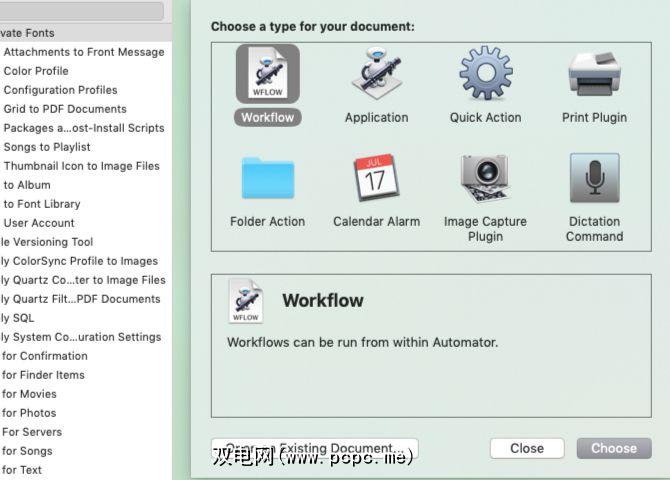670x480 pixels.
Task: Select the 'vate Fonts' header row
Action: pyautogui.click(x=85, y=33)
